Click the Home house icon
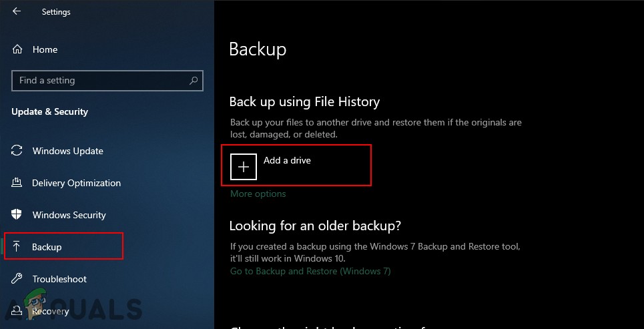Screen dimensions: 644x329 click(17, 49)
